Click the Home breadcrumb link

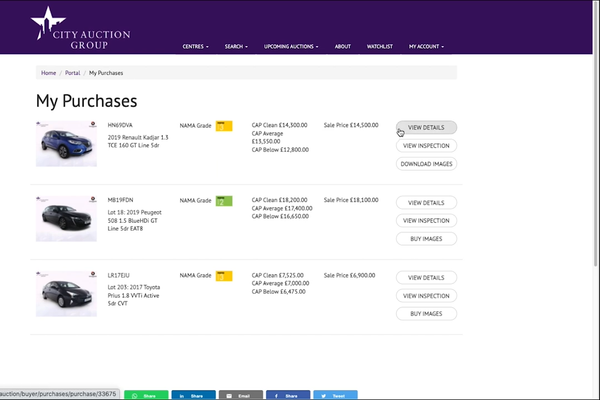[48, 73]
